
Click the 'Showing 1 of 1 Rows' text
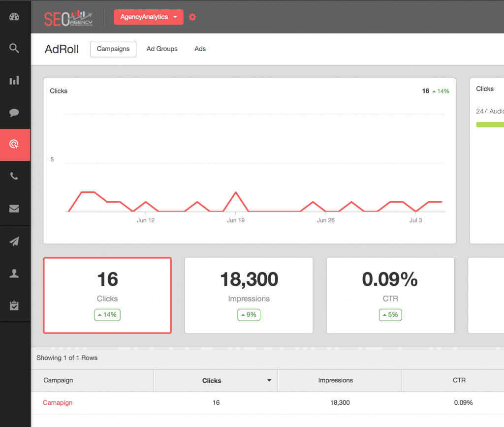click(x=67, y=358)
